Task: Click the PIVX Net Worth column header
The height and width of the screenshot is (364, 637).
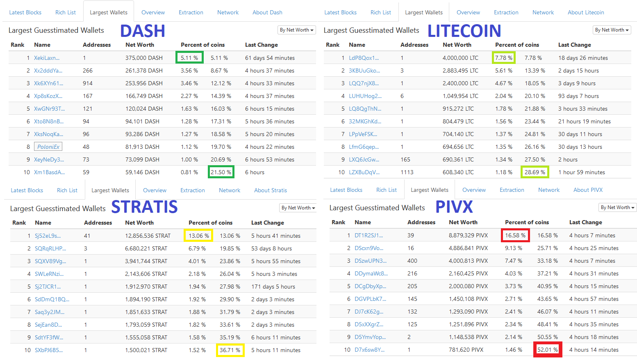Action: [x=463, y=222]
